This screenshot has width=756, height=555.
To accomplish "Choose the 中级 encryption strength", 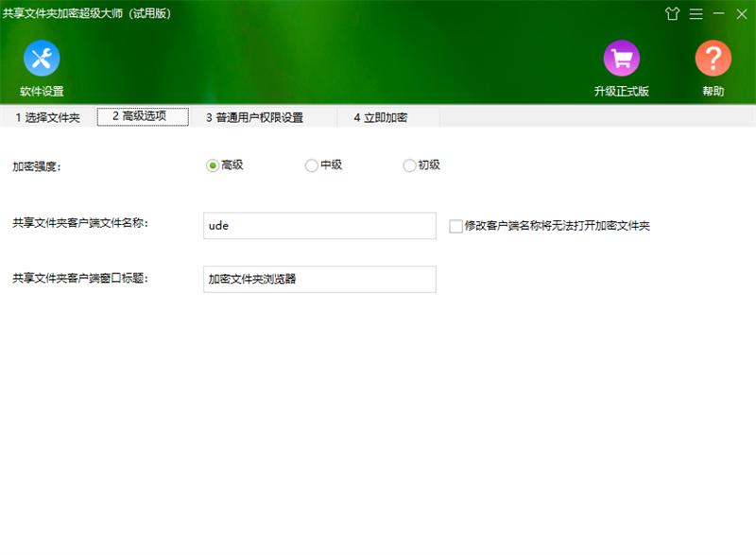I will 312,165.
